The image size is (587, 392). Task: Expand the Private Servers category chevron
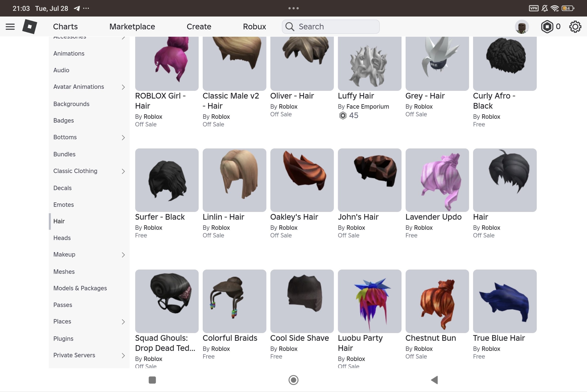(x=123, y=356)
